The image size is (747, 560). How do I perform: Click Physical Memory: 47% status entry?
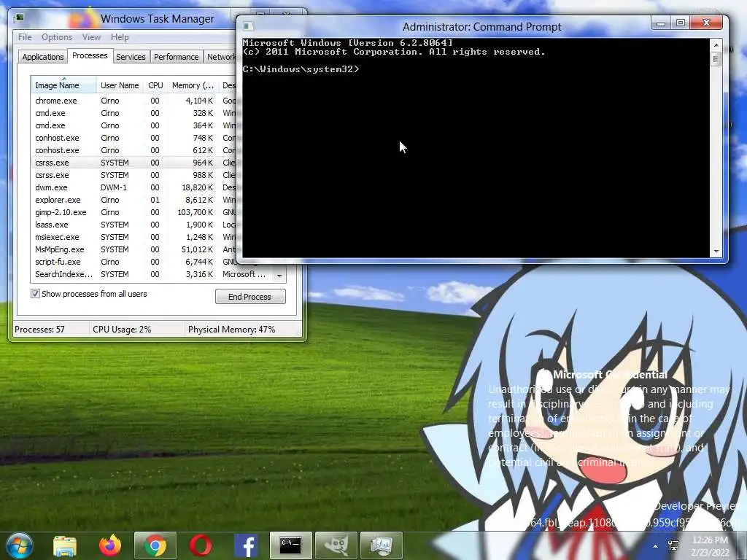click(x=231, y=330)
